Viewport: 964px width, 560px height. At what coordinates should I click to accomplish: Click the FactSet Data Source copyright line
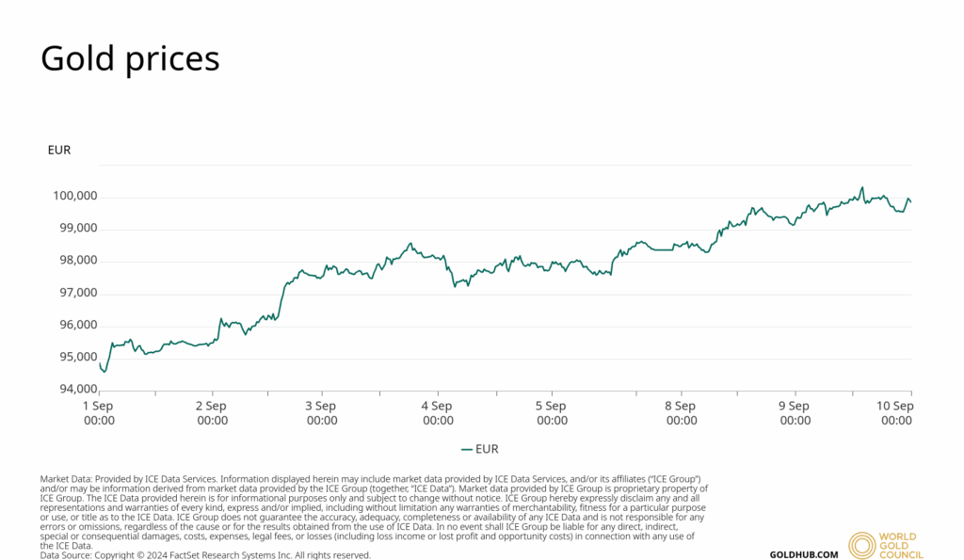pos(205,555)
